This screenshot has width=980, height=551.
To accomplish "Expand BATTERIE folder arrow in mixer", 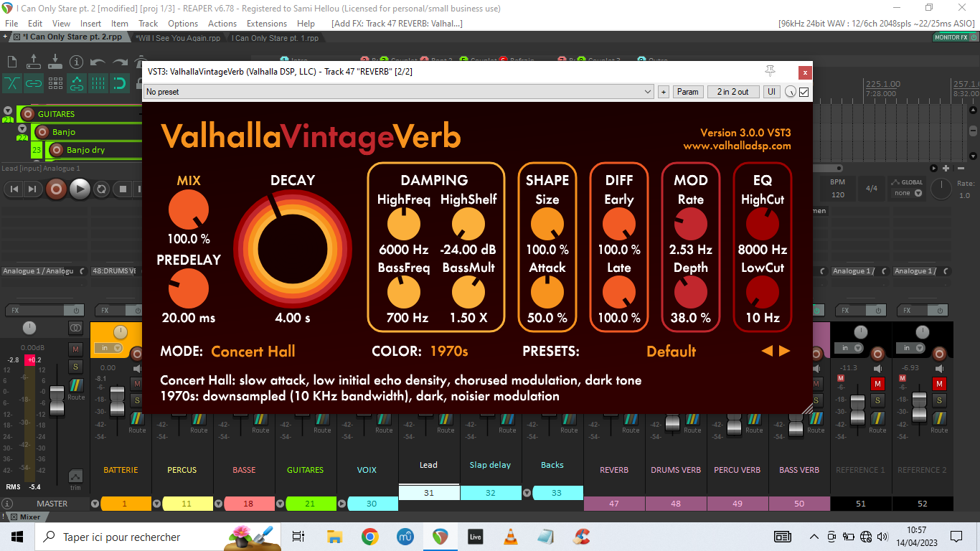I will coord(95,504).
